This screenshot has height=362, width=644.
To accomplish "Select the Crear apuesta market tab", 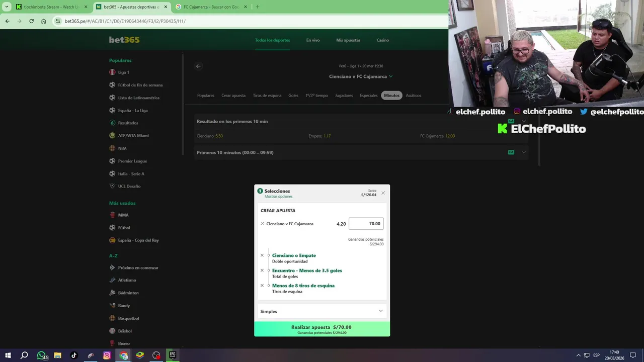I will click(233, 96).
